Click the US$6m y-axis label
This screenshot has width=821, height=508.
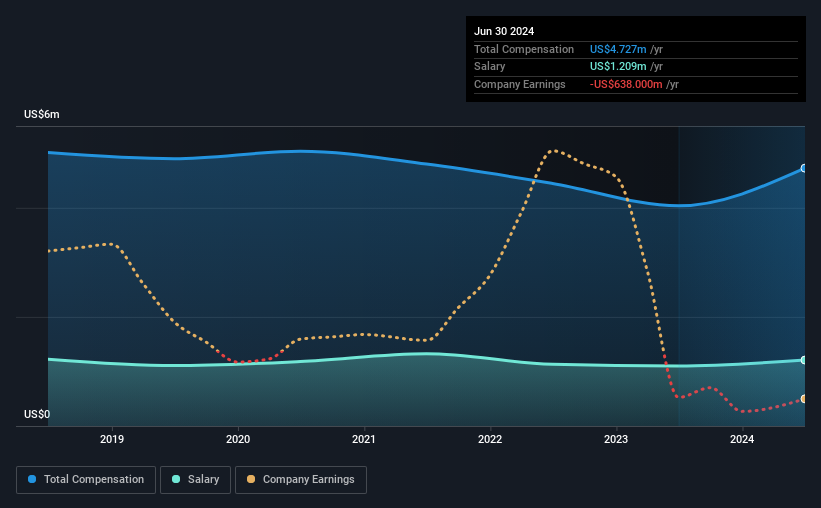tap(41, 114)
